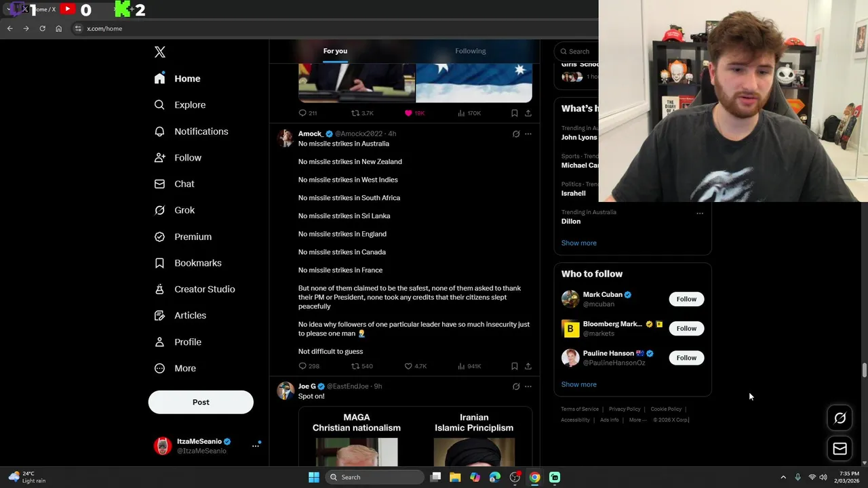Reply to the top post with 211 comments
868x488 pixels.
(308, 113)
